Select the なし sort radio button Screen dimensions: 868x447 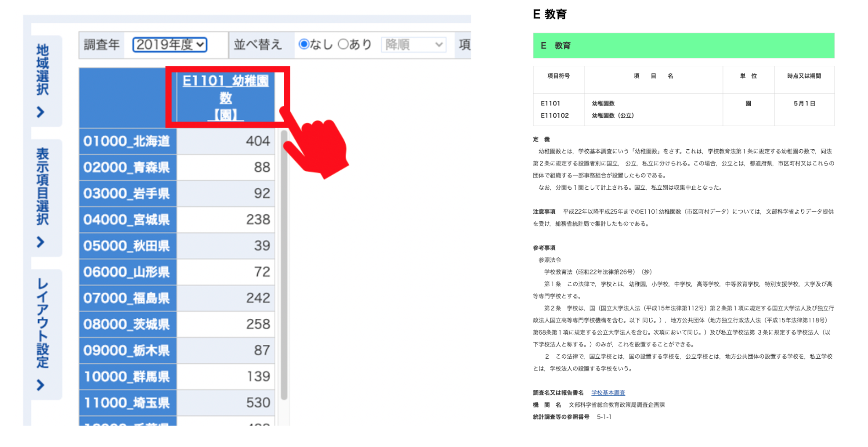point(304,44)
